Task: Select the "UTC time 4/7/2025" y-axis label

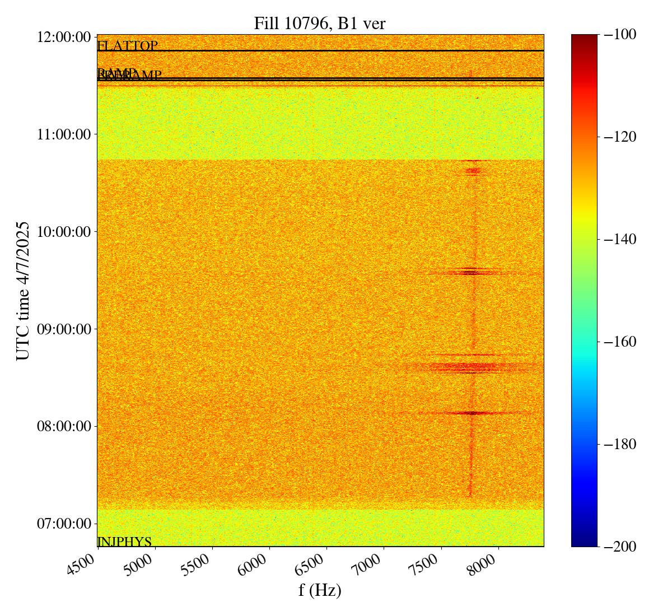Action: coord(22,291)
